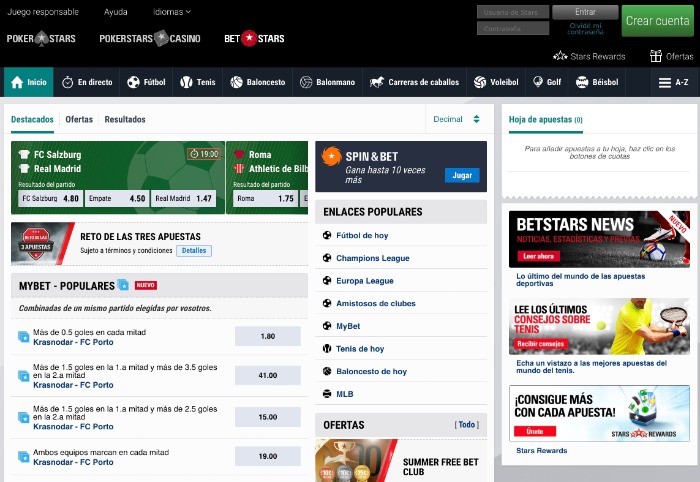Click the Únete button on Stars Rewards banner
700x482 pixels.
click(x=535, y=431)
